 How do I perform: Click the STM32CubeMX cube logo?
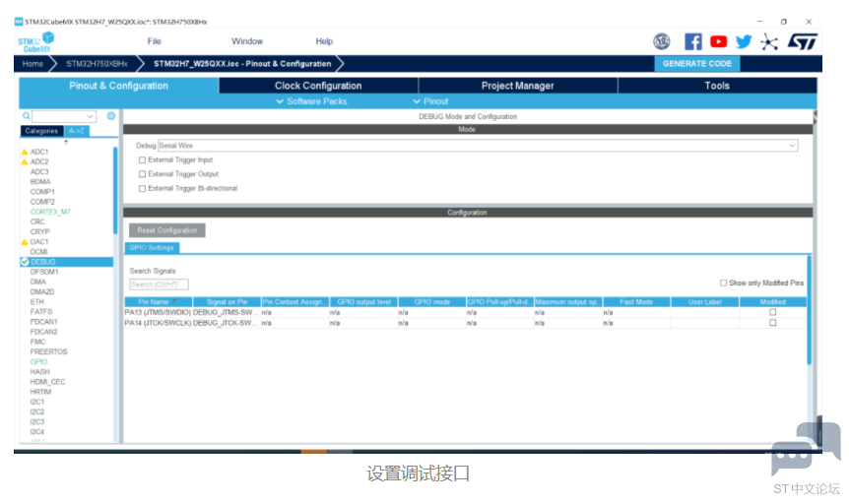[36, 41]
